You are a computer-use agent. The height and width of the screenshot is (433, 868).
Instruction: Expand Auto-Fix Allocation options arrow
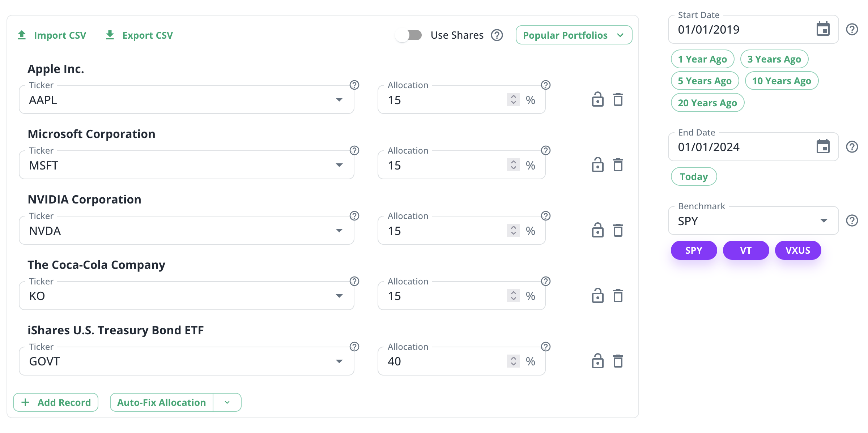coord(227,402)
